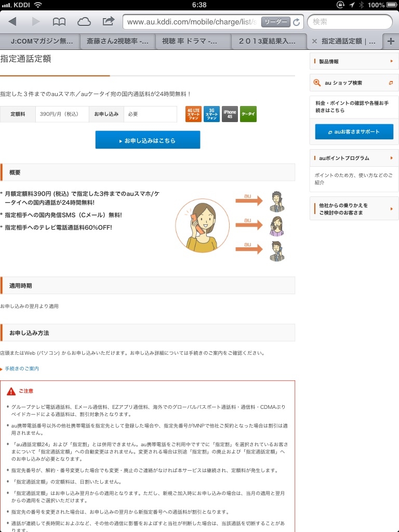
Task: Tap the 4G LTE スマートフォン badge
Action: (193, 114)
